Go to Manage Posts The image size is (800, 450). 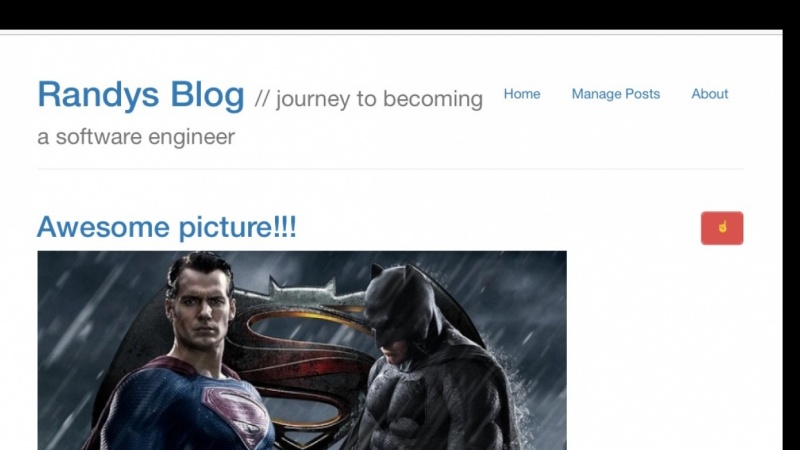pyautogui.click(x=615, y=94)
